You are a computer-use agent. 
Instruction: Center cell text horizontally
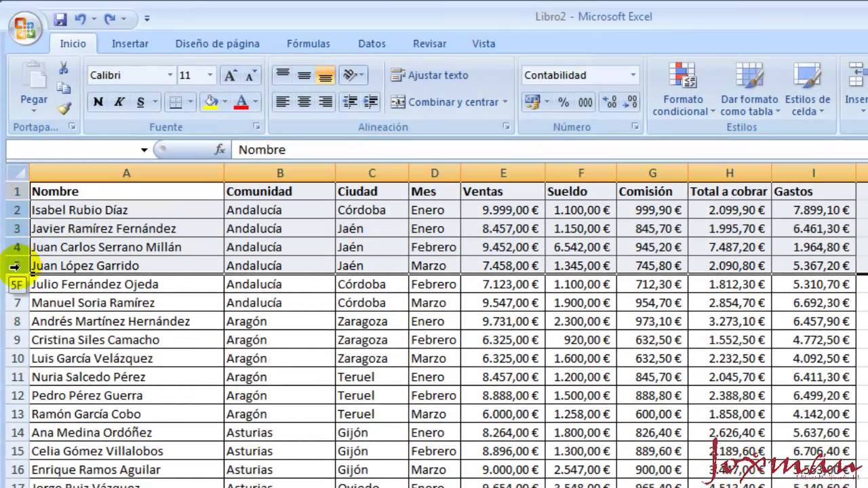(304, 102)
